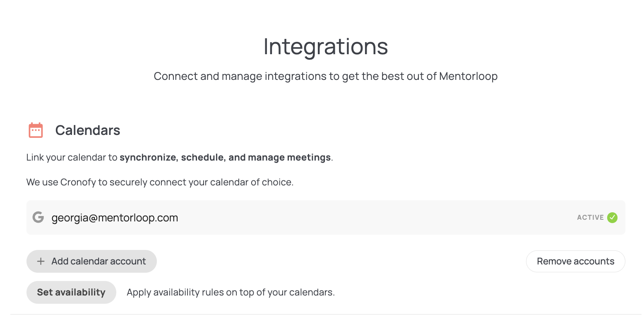Click the "Connect and manage integrations" subtitle
Image resolution: width=644 pixels, height=317 pixels.
click(248, 77)
